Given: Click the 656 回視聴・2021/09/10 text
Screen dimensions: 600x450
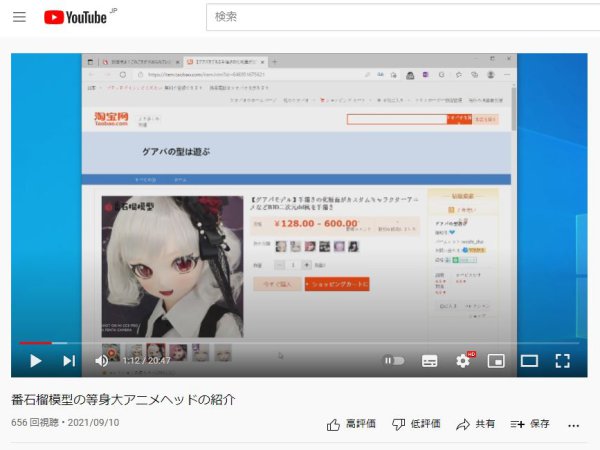Looking at the screenshot, I should (x=65, y=422).
